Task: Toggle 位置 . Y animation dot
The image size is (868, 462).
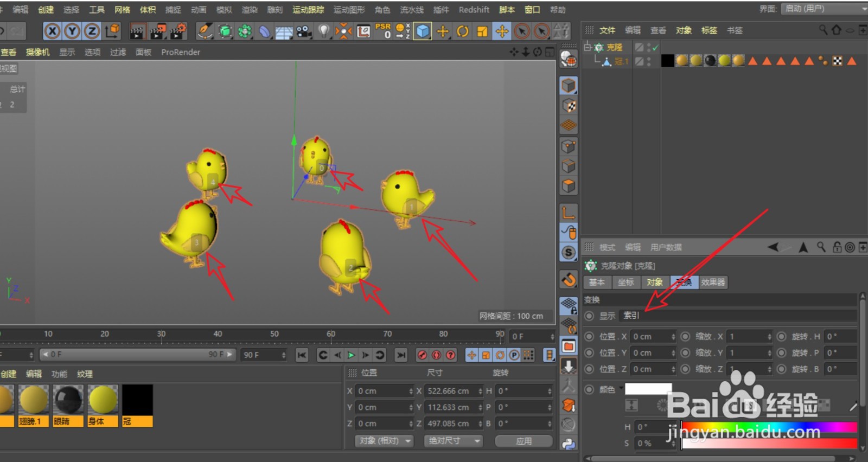Action: 589,353
